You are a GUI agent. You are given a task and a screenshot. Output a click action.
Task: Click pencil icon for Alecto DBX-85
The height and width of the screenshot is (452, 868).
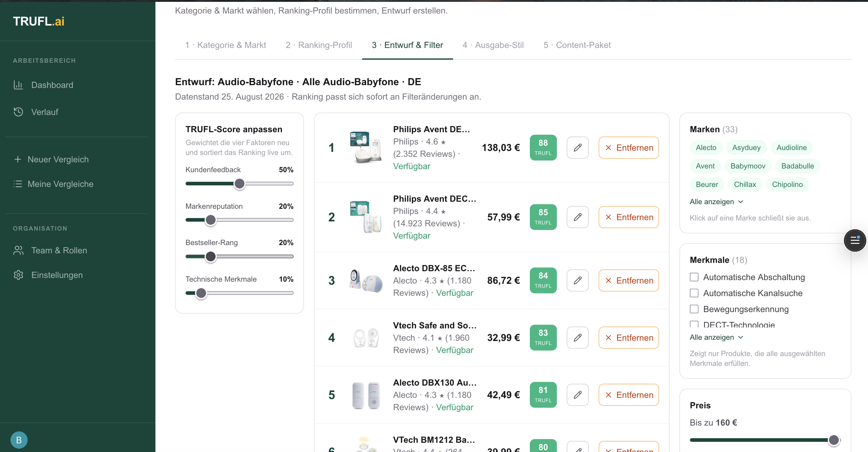[x=577, y=280]
